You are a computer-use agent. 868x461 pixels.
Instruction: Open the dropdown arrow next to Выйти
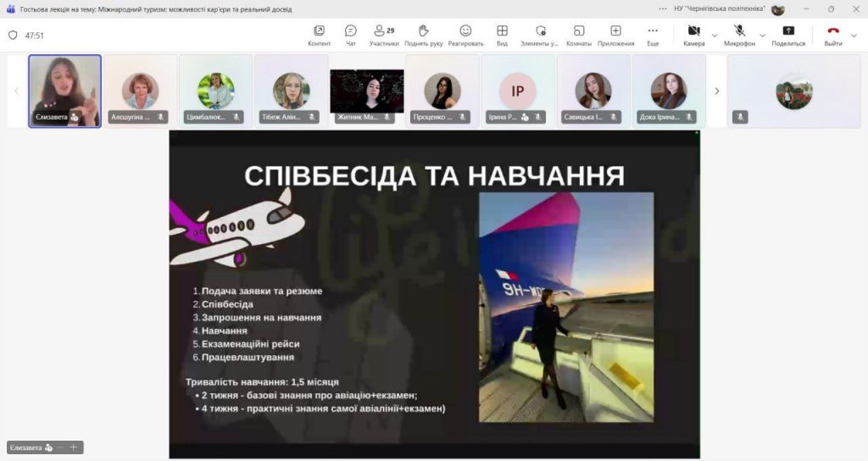click(x=854, y=36)
